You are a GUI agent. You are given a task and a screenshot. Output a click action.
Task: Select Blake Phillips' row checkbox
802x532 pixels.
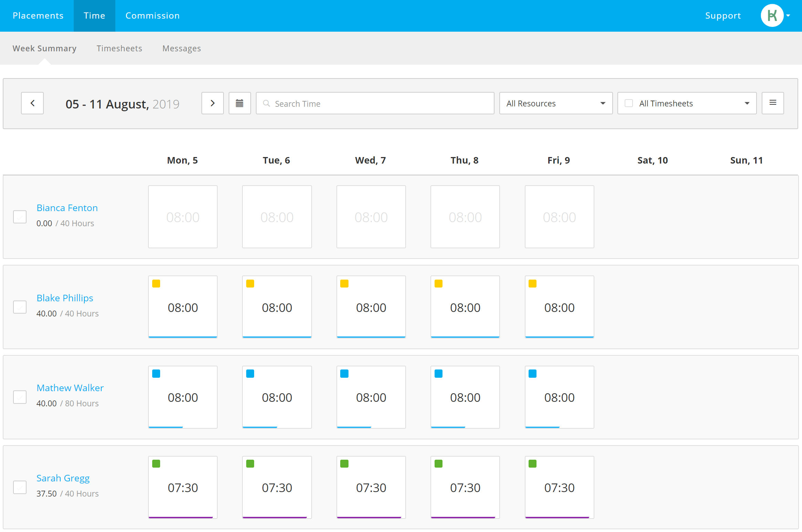click(20, 307)
